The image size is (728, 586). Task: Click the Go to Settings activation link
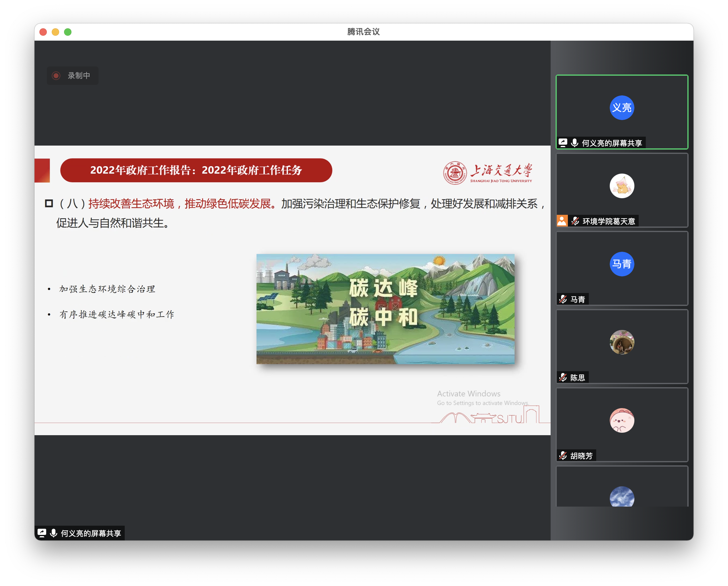tap(483, 403)
